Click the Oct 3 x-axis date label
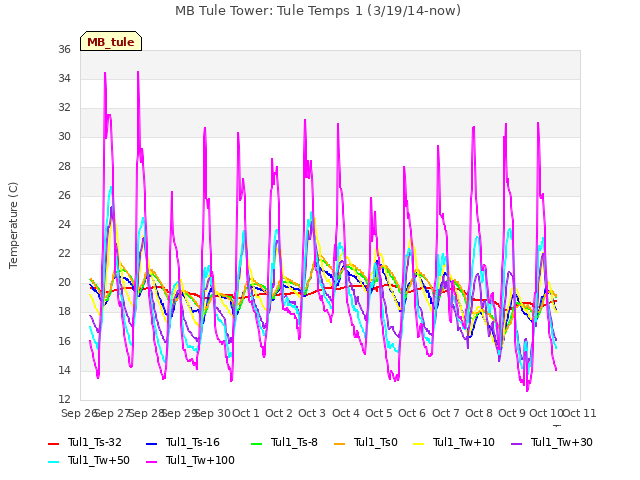The image size is (640, 480). pyautogui.click(x=312, y=413)
